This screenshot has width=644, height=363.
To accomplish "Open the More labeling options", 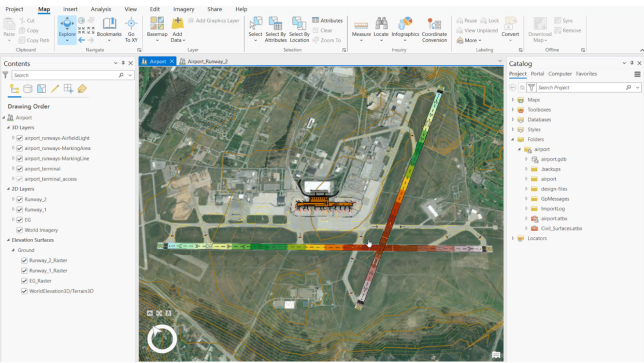I will coord(469,40).
